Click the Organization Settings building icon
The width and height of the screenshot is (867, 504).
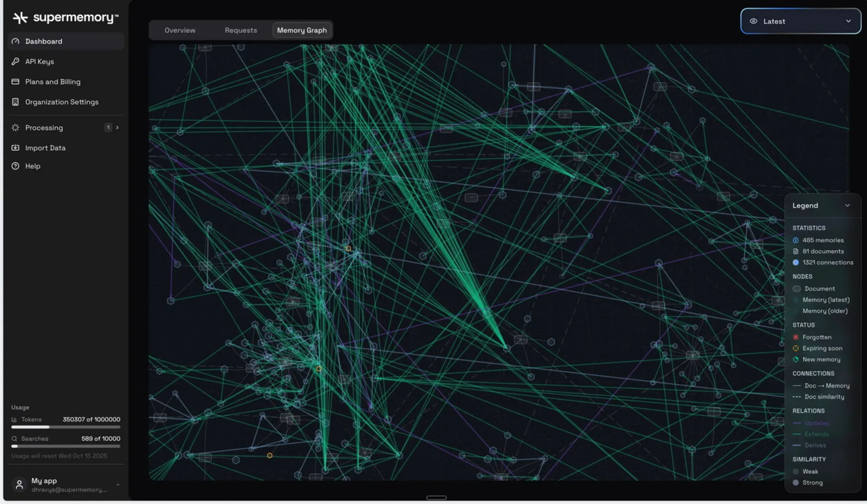[x=15, y=102]
